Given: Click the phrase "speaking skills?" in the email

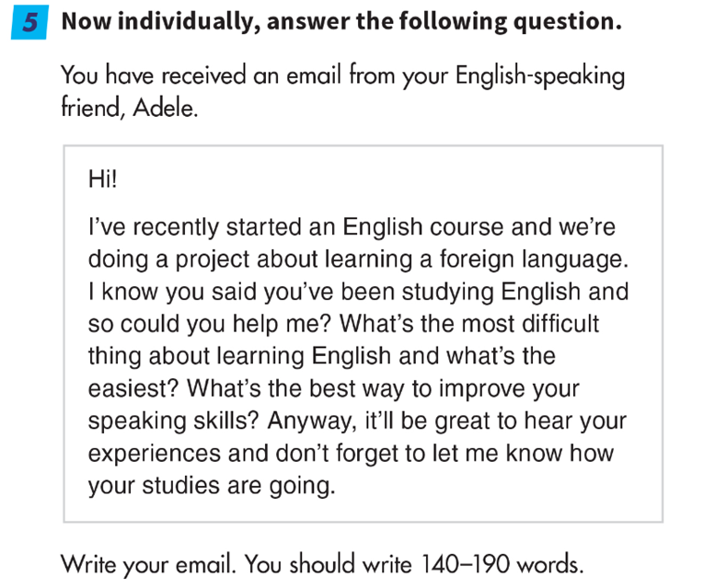Looking at the screenshot, I should point(175,421).
